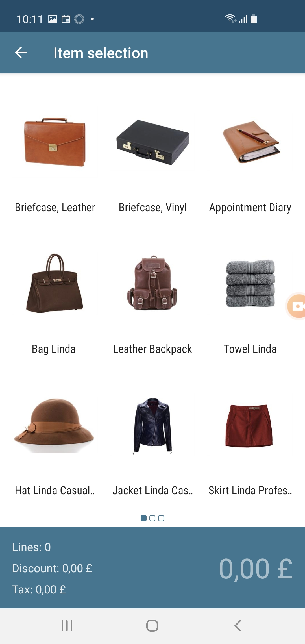This screenshot has width=305, height=644.
Task: Select the Briefcase, Vinyl black case image
Action: pos(153,142)
